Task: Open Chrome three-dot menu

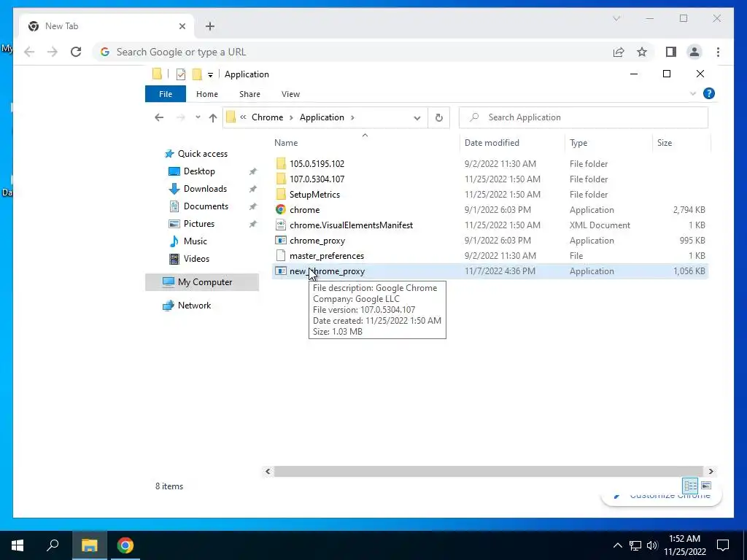Action: [718, 52]
